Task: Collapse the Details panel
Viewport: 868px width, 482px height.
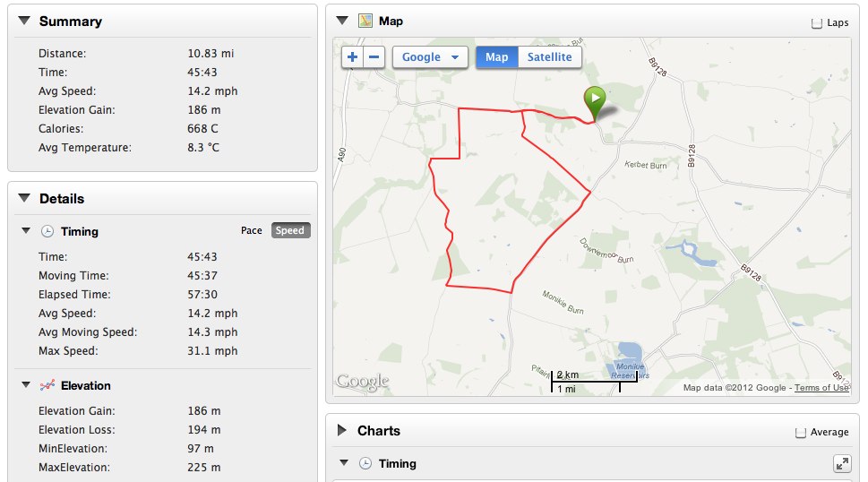Action: 24,198
